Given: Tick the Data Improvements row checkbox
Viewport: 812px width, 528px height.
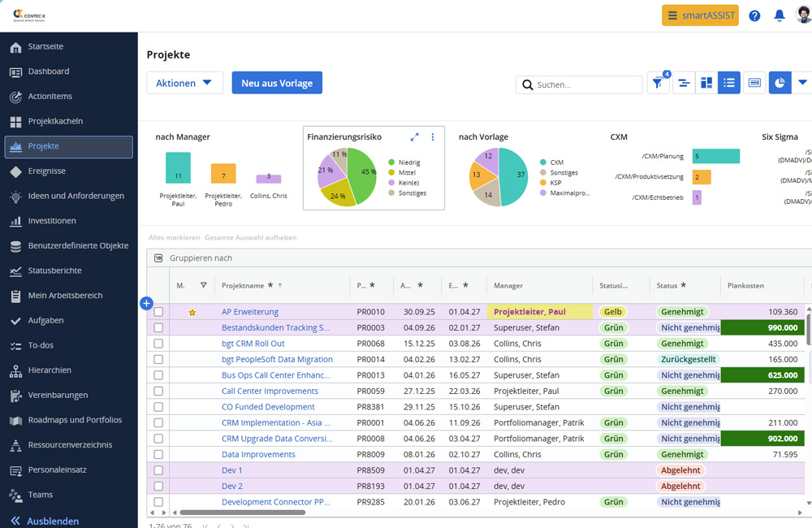Looking at the screenshot, I should (x=158, y=454).
